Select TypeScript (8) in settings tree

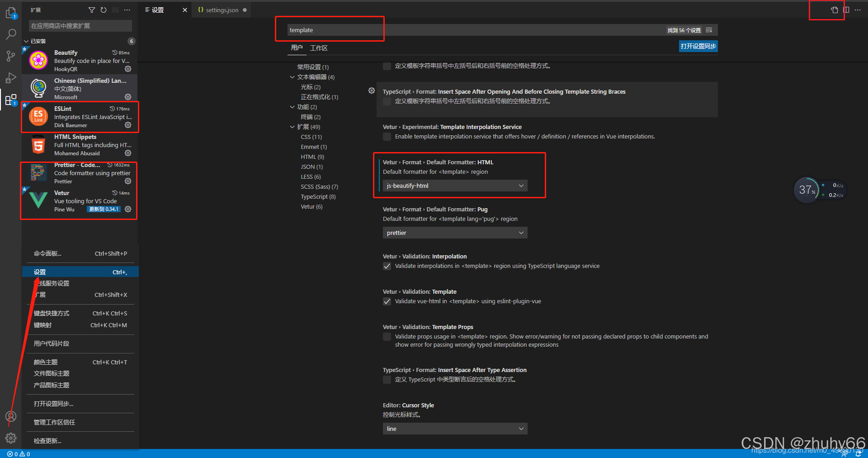318,196
